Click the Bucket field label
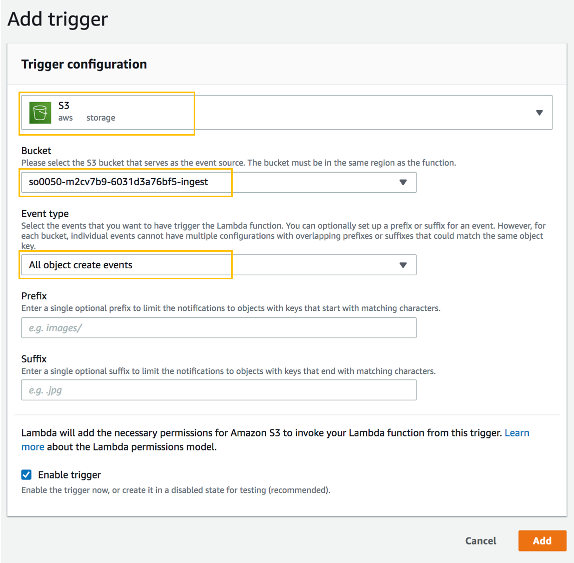Viewport: 574px width, 563px height. [36, 150]
